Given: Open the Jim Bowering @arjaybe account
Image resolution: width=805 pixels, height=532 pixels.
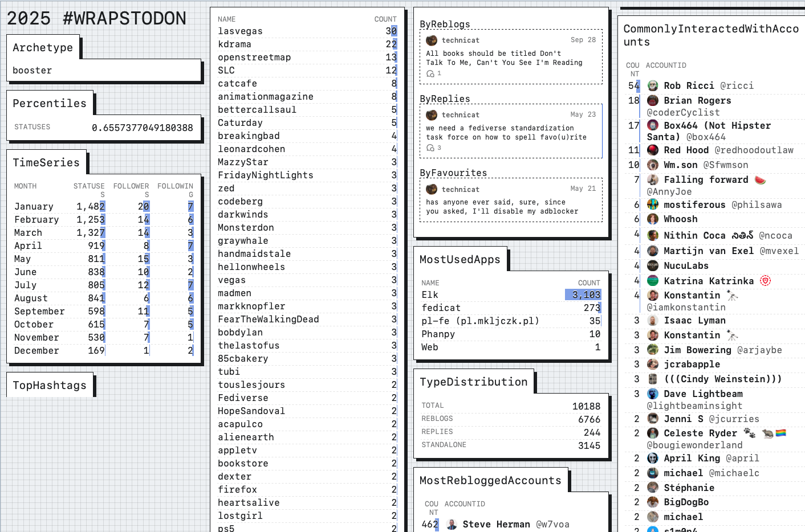Looking at the screenshot, I should click(x=722, y=350).
